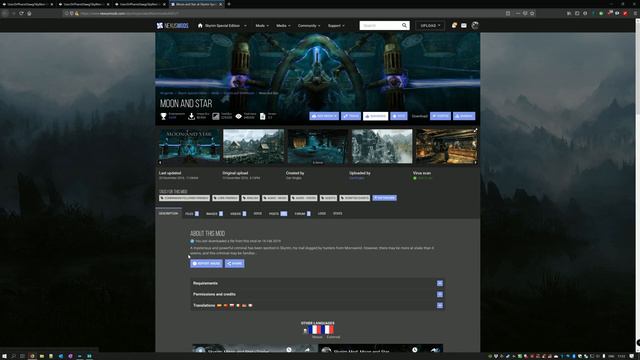Expand the image gallery fullscreen icon
The image size is (640, 360).
click(x=475, y=130)
